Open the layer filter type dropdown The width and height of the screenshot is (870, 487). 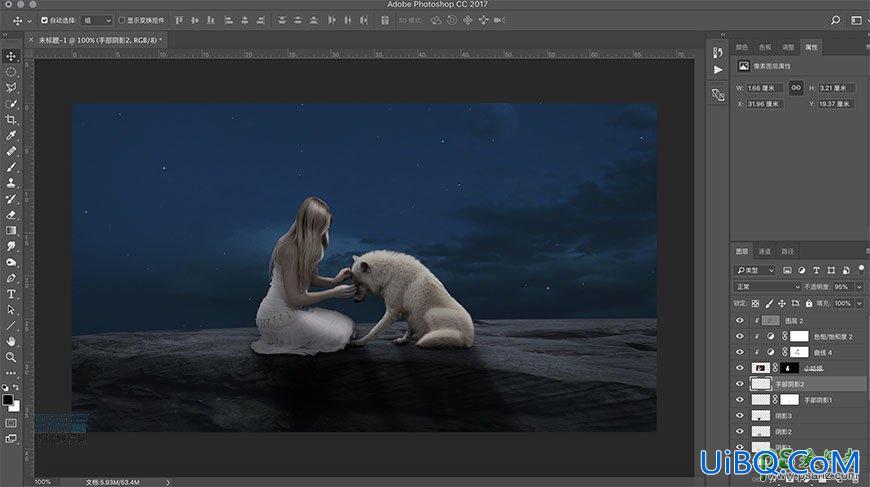click(x=755, y=270)
